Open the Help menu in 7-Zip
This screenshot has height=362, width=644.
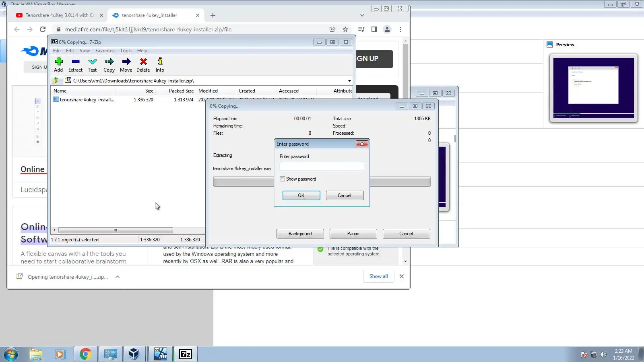pyautogui.click(x=142, y=51)
